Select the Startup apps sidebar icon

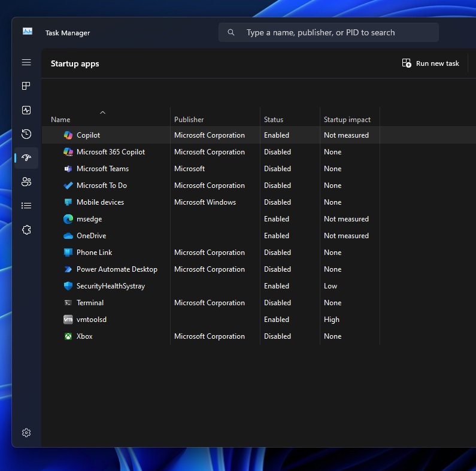[26, 157]
